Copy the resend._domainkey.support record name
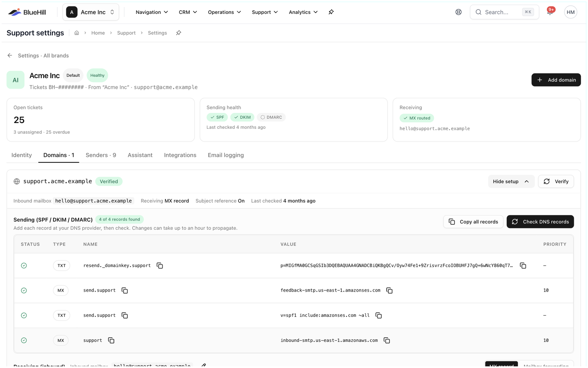Image resolution: width=588 pixels, height=368 pixels. (x=160, y=266)
